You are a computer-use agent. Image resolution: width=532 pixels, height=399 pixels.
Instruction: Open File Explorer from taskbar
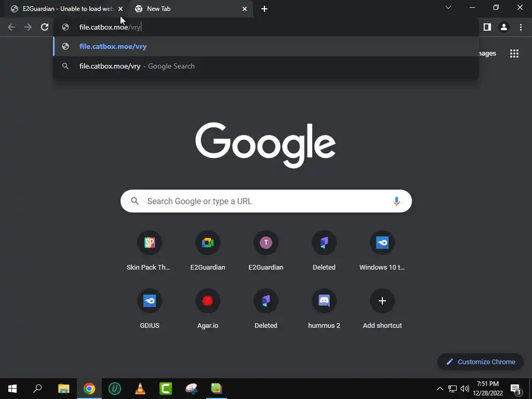click(x=63, y=389)
